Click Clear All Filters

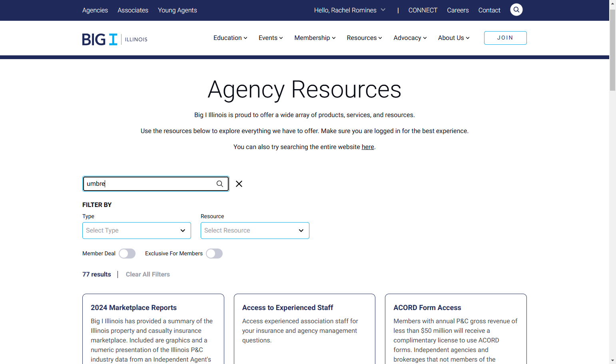[x=148, y=274]
